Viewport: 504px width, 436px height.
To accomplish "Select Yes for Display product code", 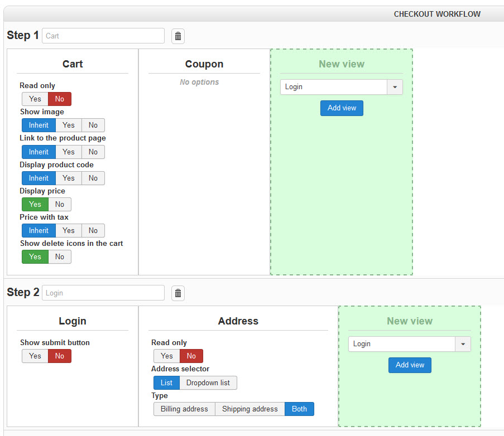I will [69, 178].
